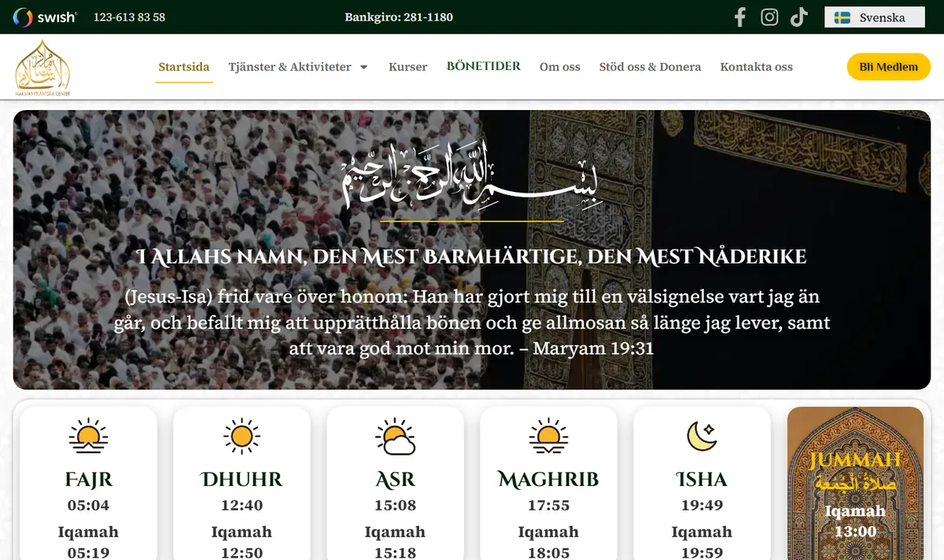Open the Om oss page
The image size is (944, 560).
tap(560, 67)
